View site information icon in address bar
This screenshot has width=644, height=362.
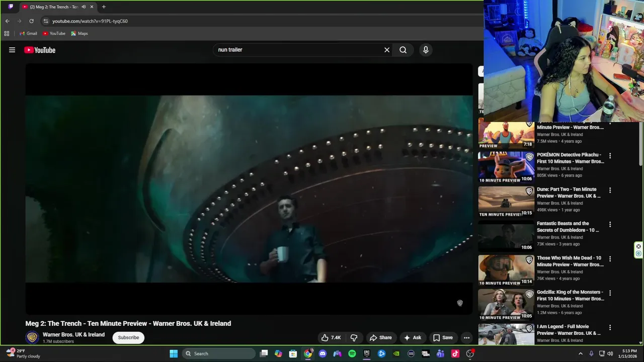point(46,21)
